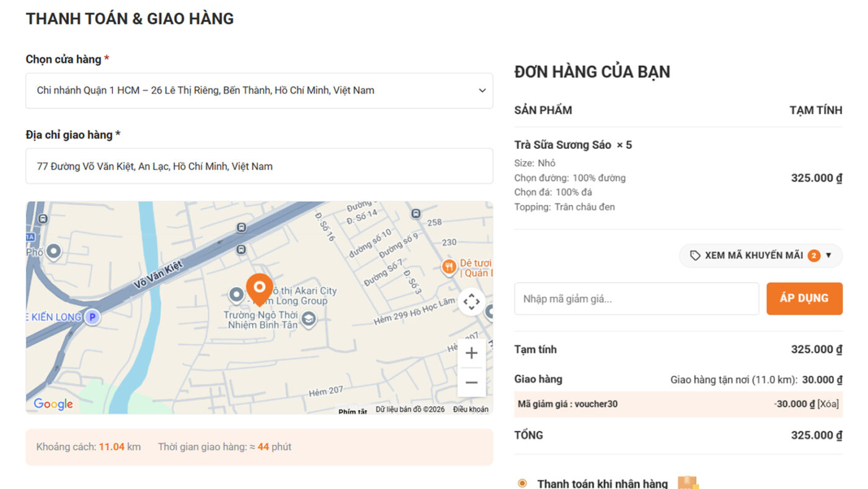Click the school marker for Trường Ngô Thời Nhiệm
This screenshot has width=868, height=489.
308,320
